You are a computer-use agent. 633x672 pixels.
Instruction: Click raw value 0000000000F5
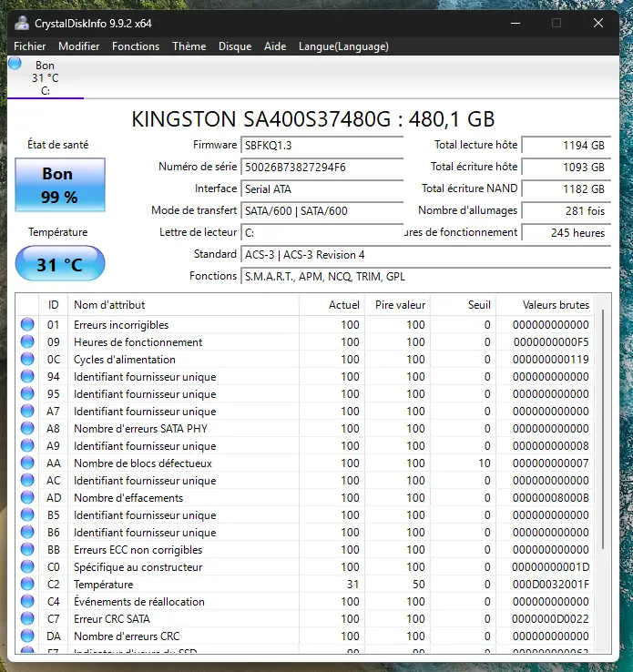(551, 342)
